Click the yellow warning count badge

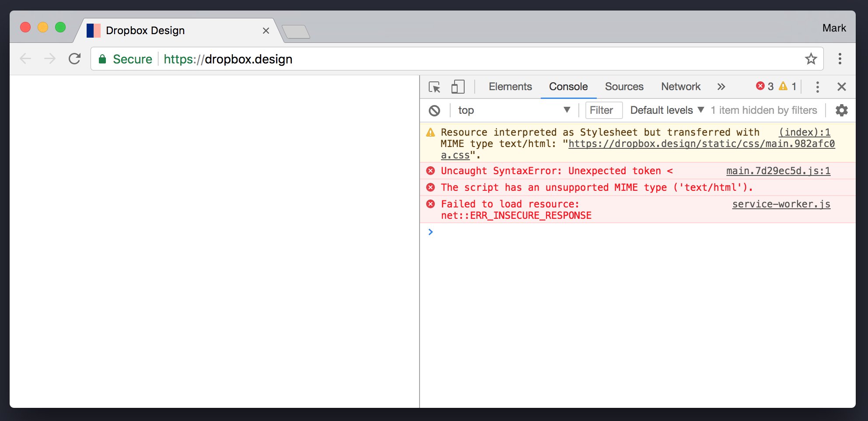point(787,86)
